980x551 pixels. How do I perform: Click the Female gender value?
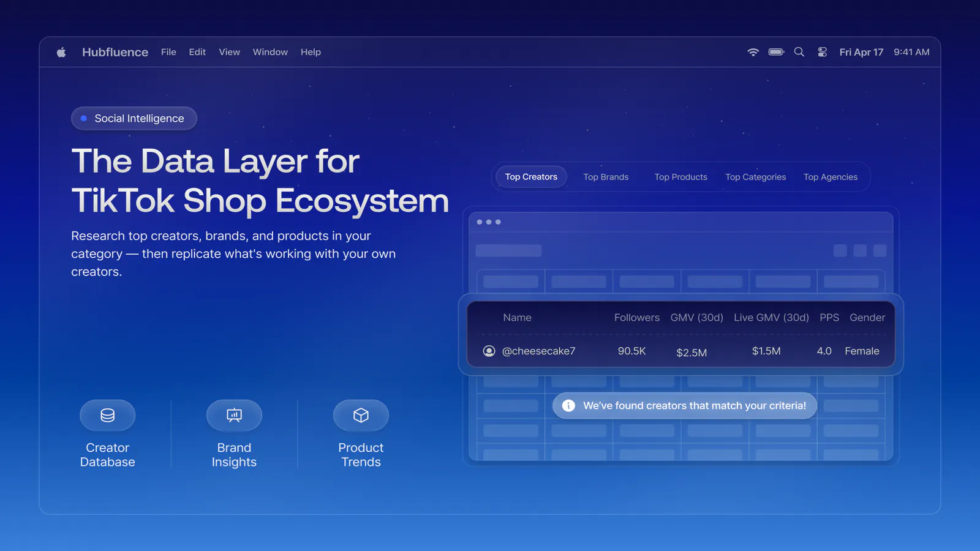click(x=862, y=351)
